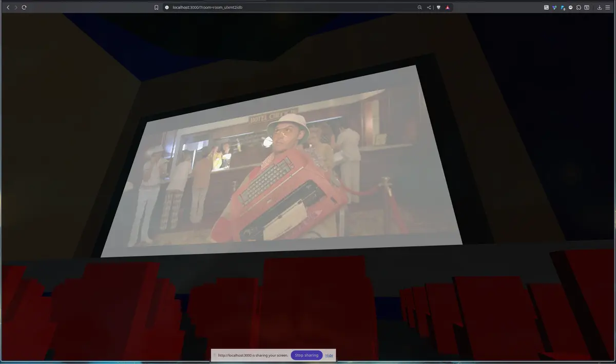Reload the current page
616x364 pixels.
(24, 7)
